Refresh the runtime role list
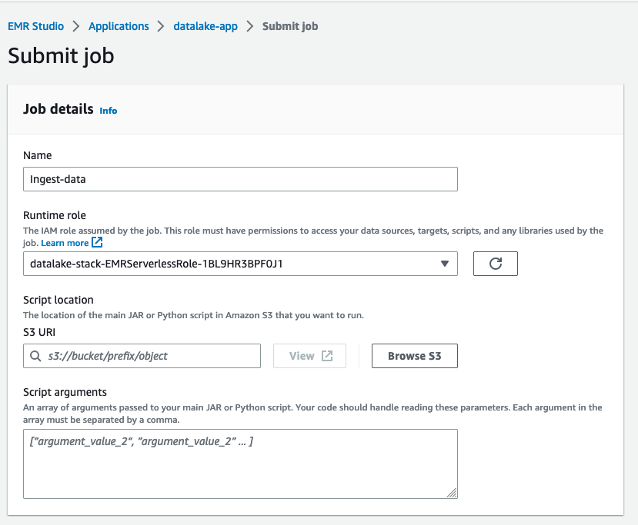This screenshot has height=525, width=638. pos(495,263)
